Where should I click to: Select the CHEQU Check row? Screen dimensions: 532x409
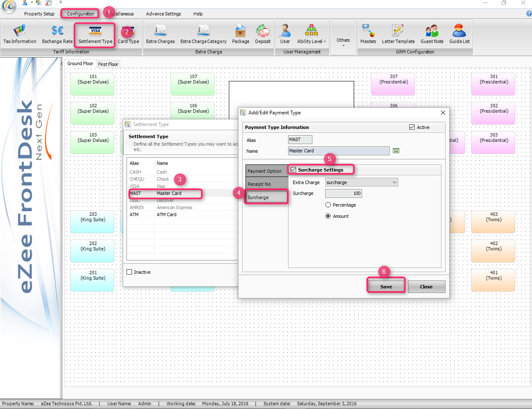[182, 179]
